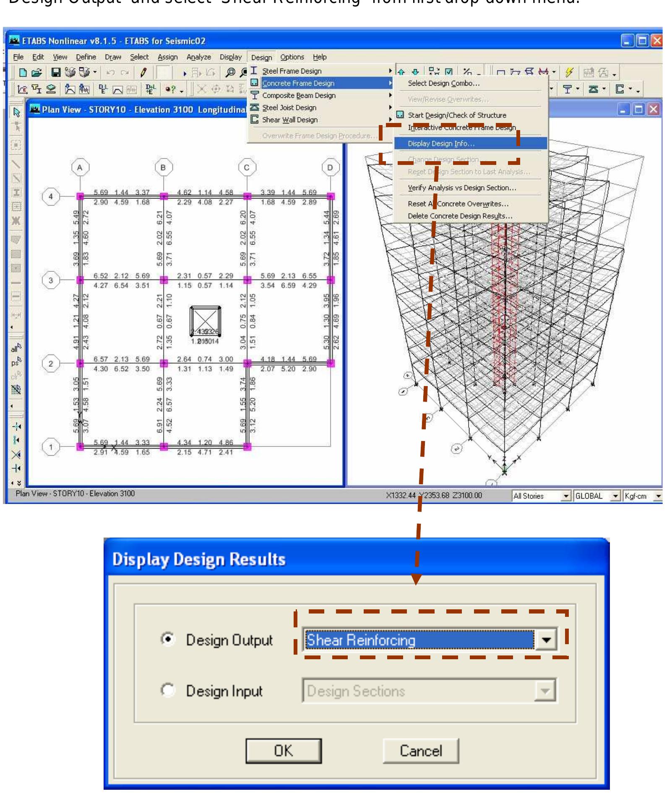672x799 pixels.
Task: Expand the Steel Frame Design submenu
Action: click(321, 71)
